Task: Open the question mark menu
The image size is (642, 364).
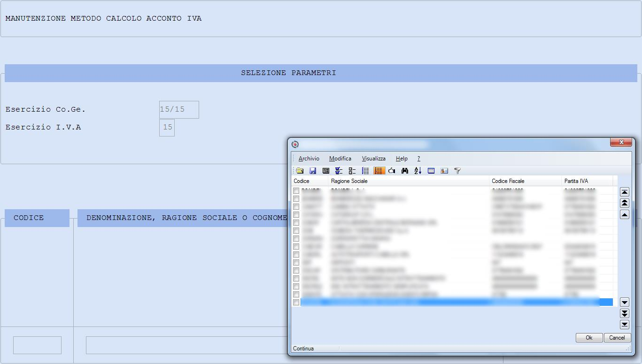Action: pos(418,159)
